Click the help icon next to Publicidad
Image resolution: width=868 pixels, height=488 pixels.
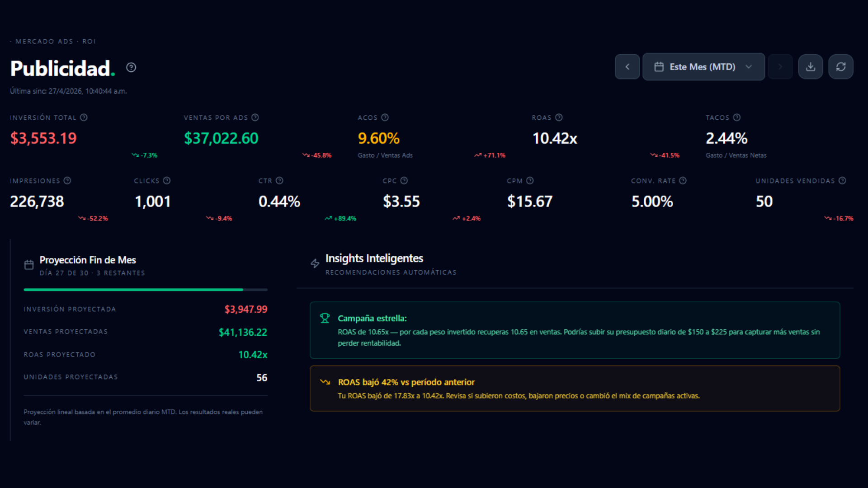(x=131, y=68)
